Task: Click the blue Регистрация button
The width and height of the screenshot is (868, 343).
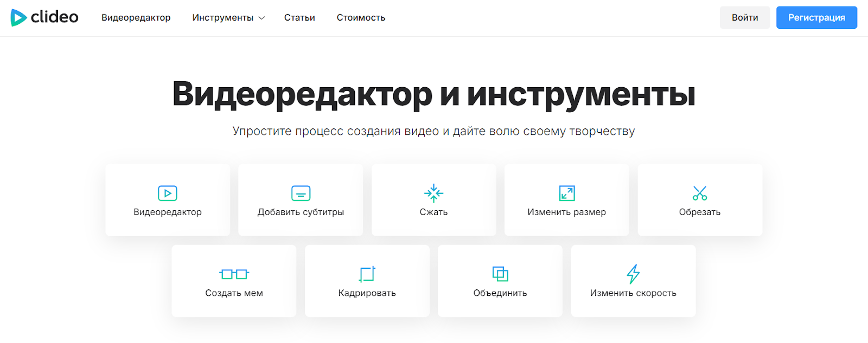Action: (816, 17)
